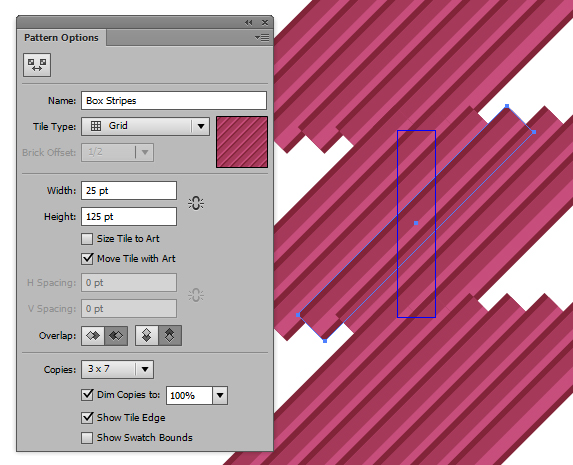
Task: Click the center point of the selected stripe
Action: (x=416, y=223)
